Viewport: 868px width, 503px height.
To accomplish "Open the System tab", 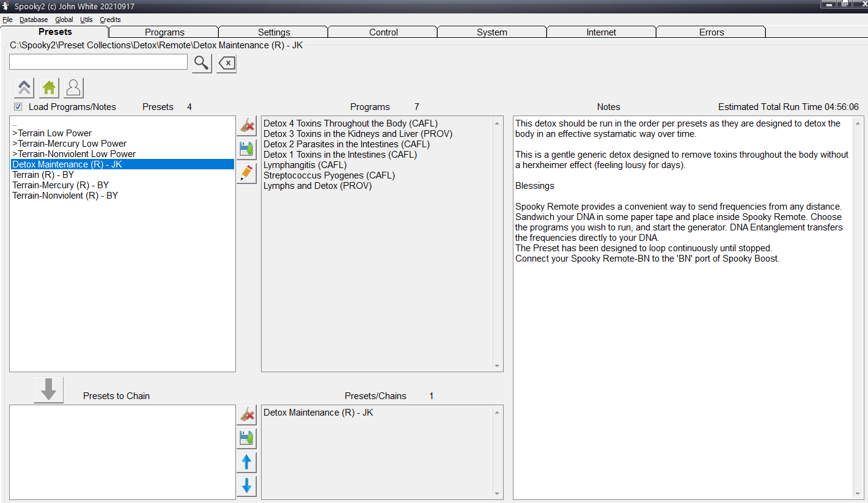I will click(x=492, y=32).
